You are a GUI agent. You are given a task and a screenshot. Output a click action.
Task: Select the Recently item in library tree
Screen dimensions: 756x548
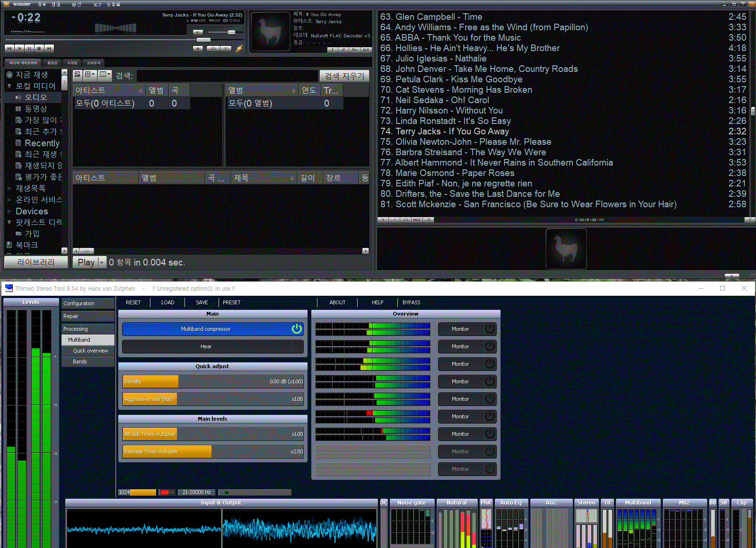42,143
